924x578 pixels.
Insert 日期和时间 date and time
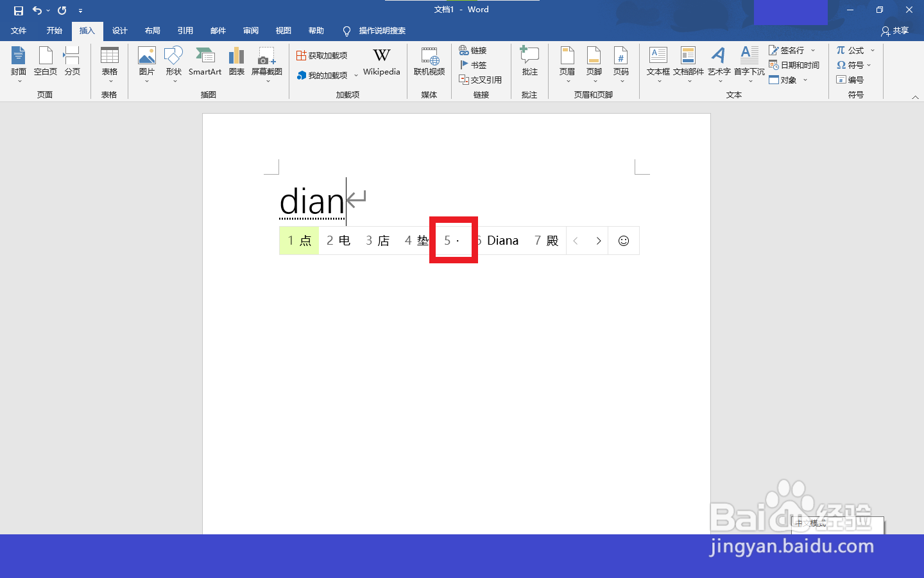point(794,65)
